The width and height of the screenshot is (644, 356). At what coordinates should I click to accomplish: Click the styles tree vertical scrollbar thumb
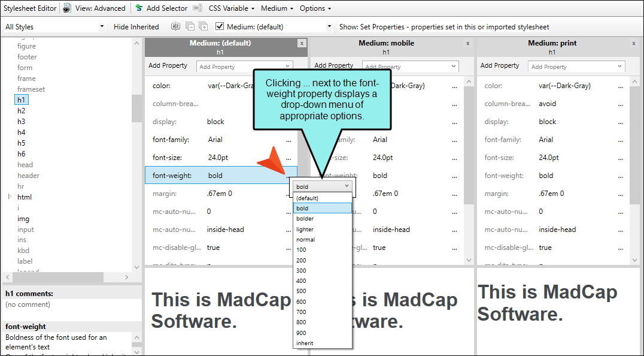(137, 108)
